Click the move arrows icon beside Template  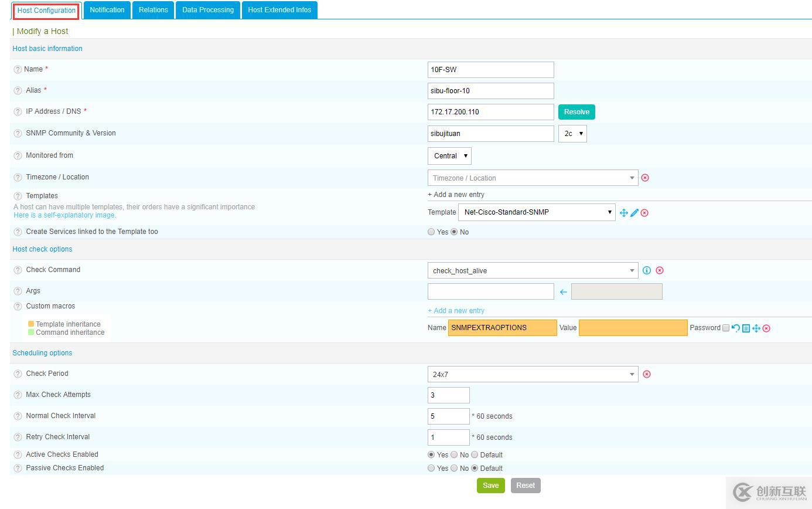coord(624,213)
